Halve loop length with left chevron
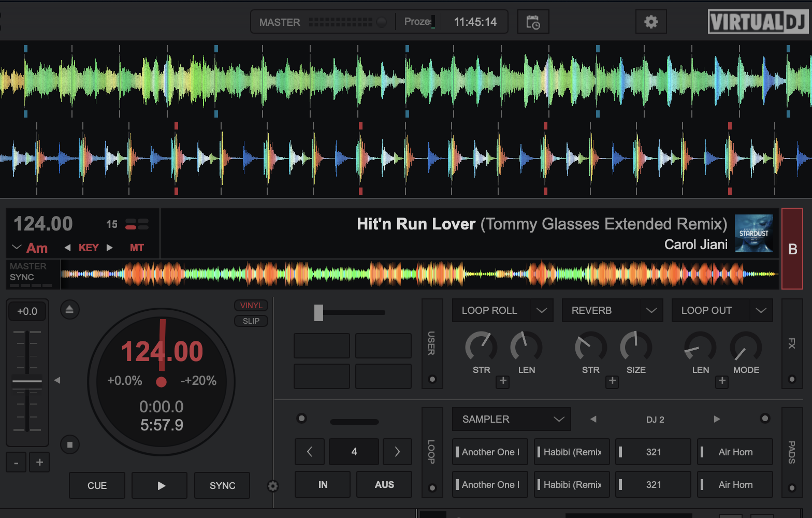812x518 pixels. pyautogui.click(x=310, y=452)
